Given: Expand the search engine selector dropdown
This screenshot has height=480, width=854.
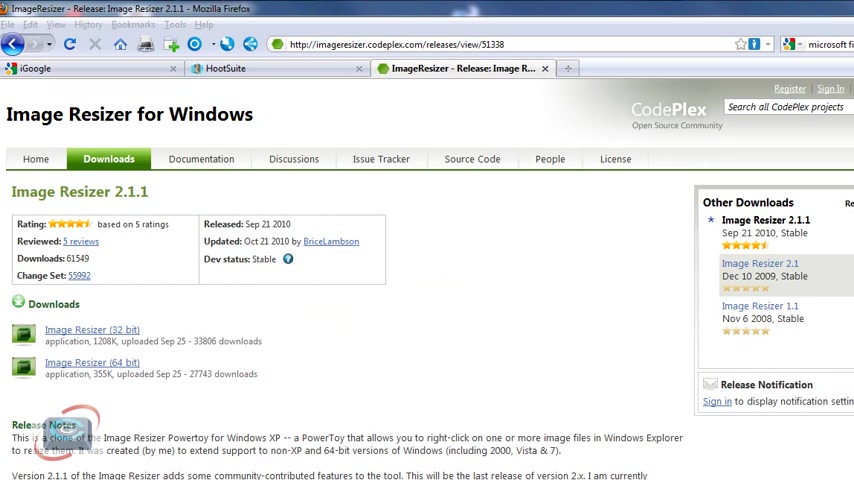Looking at the screenshot, I should click(793, 44).
